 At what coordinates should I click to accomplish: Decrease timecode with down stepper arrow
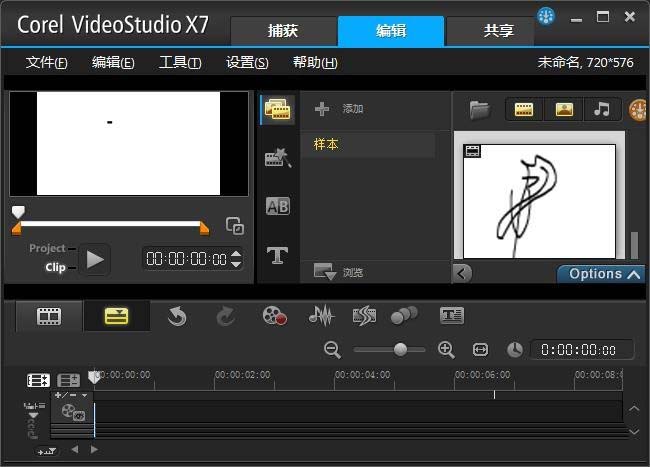pyautogui.click(x=235, y=264)
